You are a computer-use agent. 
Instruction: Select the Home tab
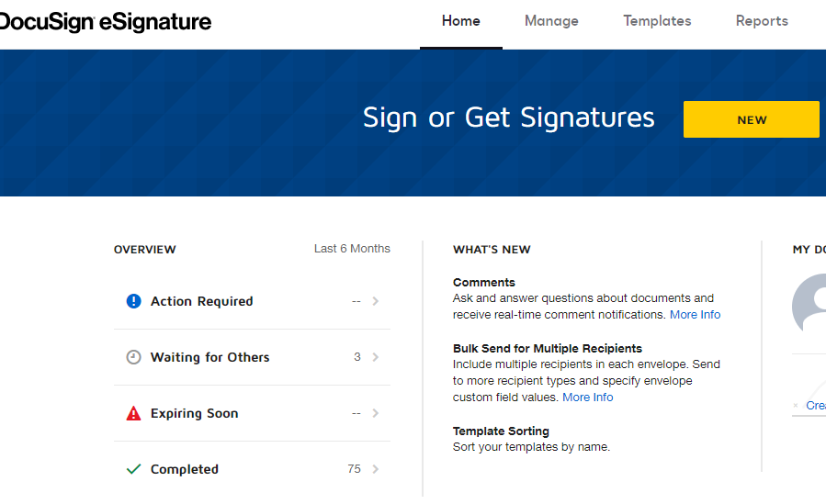pyautogui.click(x=461, y=21)
